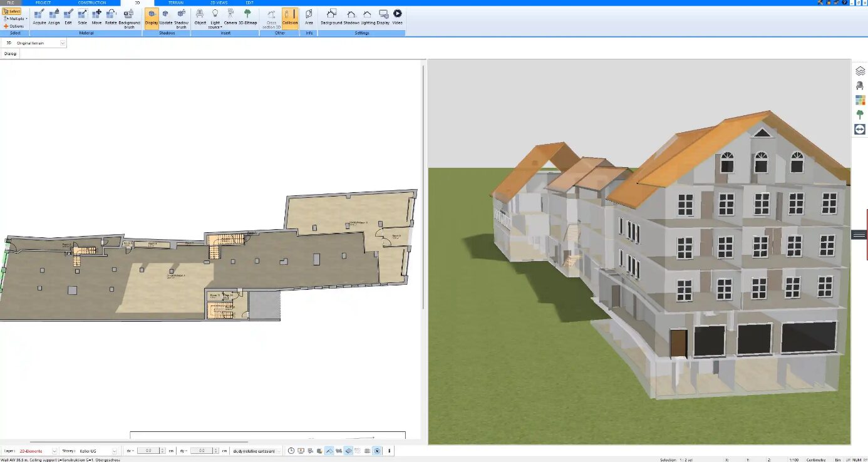Switch to the Terrain ribbon tab
Screen dimensions: 868x462
(176, 3)
